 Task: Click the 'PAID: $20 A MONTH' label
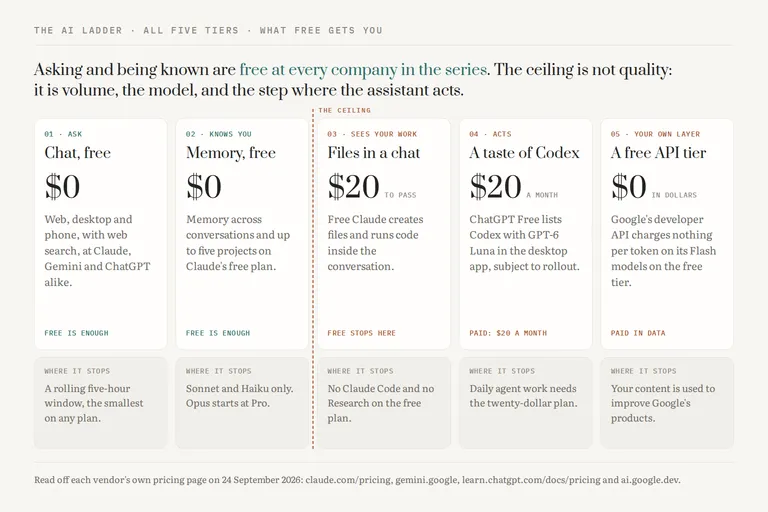click(508, 333)
